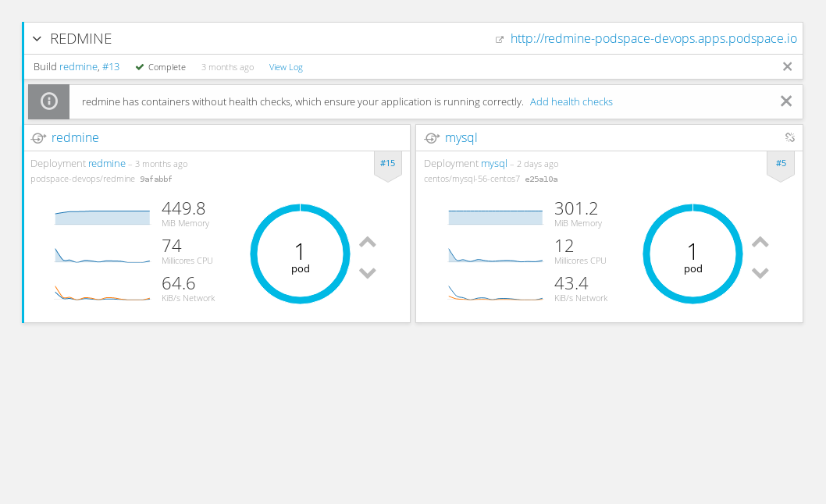Viewport: 826px width, 504px height.
Task: Scale up mysql pods arrow
Action: click(x=760, y=243)
